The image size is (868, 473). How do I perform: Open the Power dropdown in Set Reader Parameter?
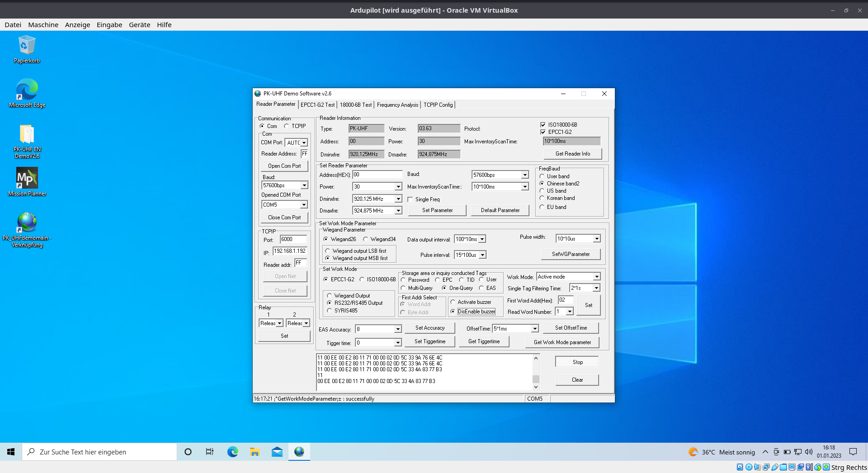pos(398,187)
